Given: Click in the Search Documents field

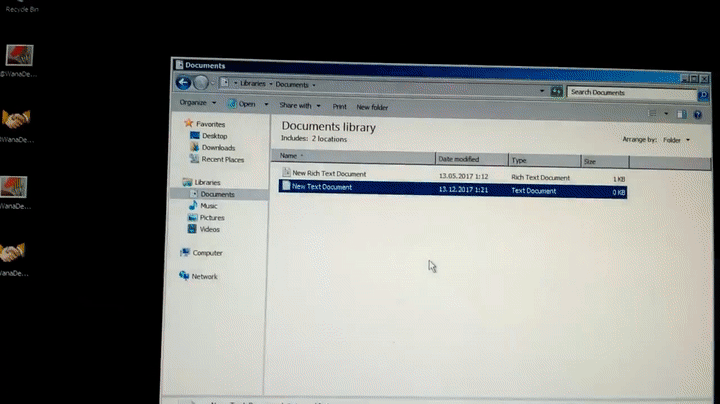Looking at the screenshot, I should tap(632, 93).
